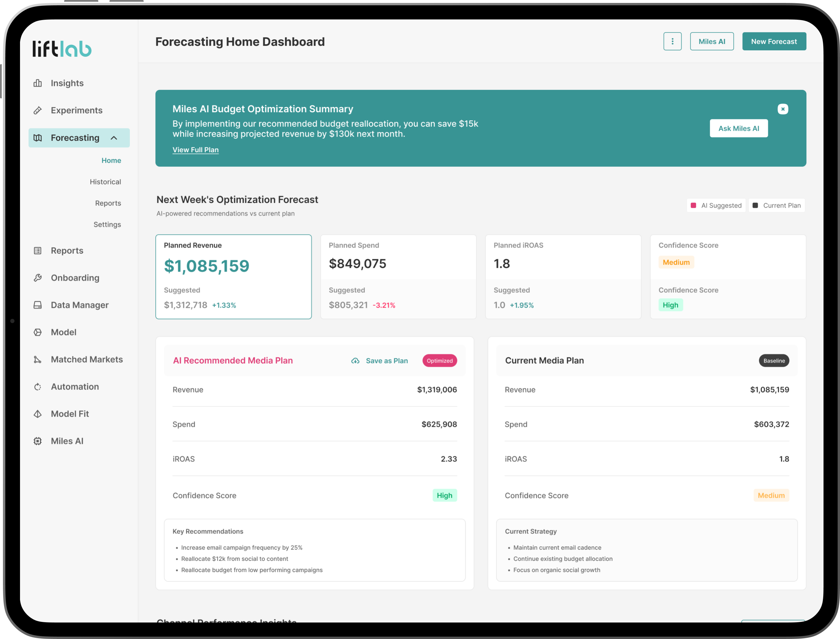Dismiss the Miles AI summary banner
Screen dimensions: 840x639
pos(783,109)
